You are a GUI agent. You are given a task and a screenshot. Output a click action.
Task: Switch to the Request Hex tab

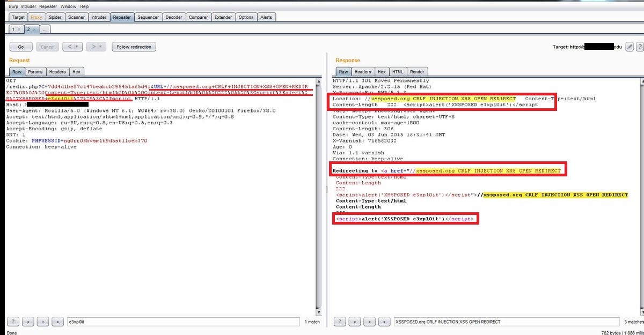pyautogui.click(x=77, y=71)
